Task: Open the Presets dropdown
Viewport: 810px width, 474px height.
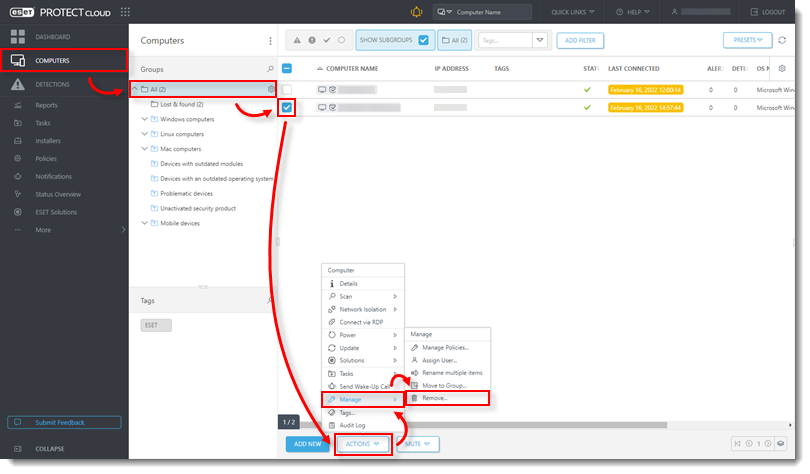Action: 747,40
